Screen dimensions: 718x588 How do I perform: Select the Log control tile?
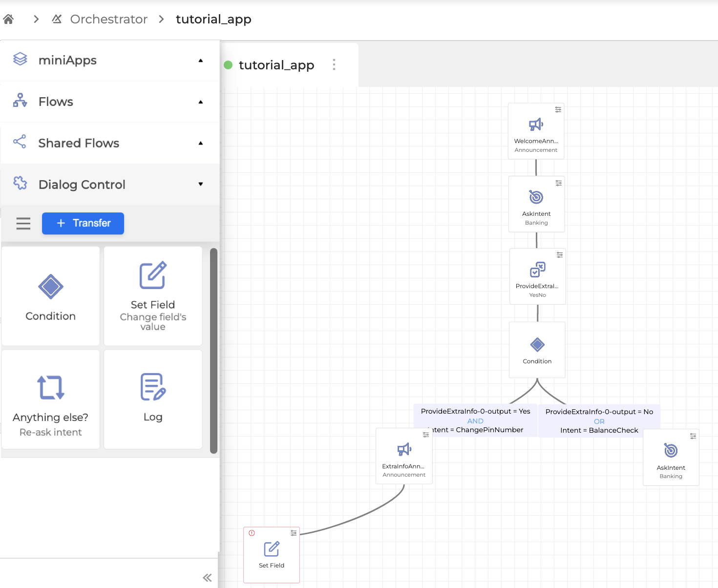(153, 399)
